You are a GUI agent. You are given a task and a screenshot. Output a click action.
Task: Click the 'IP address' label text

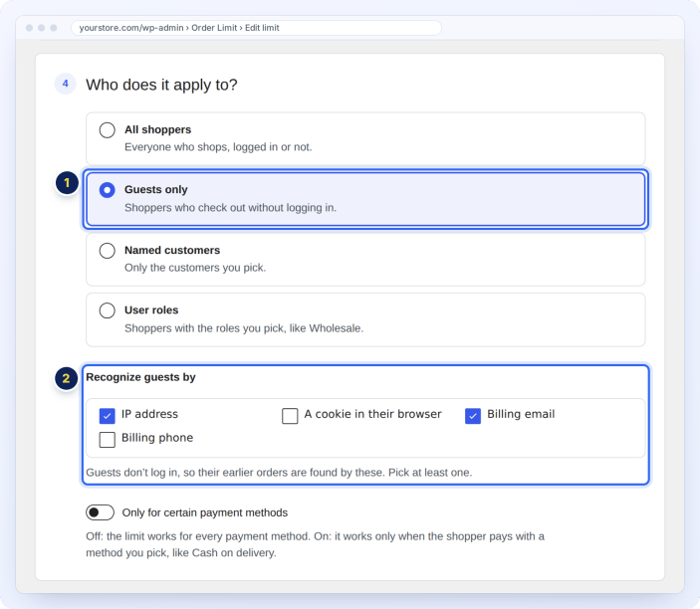(149, 414)
